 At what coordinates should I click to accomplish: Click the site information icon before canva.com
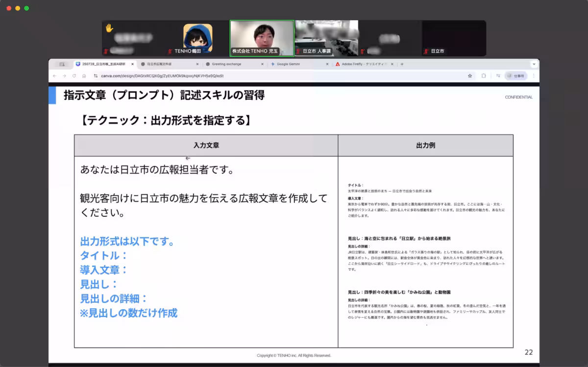(96, 77)
